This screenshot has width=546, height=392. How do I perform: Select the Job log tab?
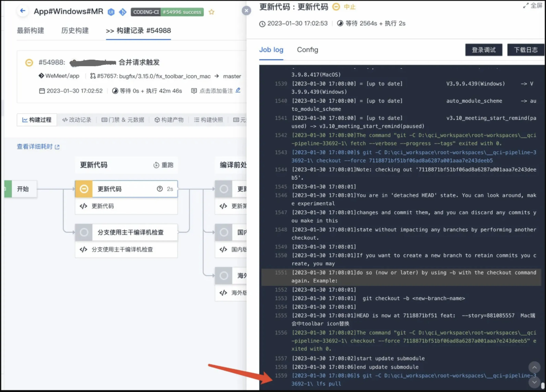tap(271, 50)
